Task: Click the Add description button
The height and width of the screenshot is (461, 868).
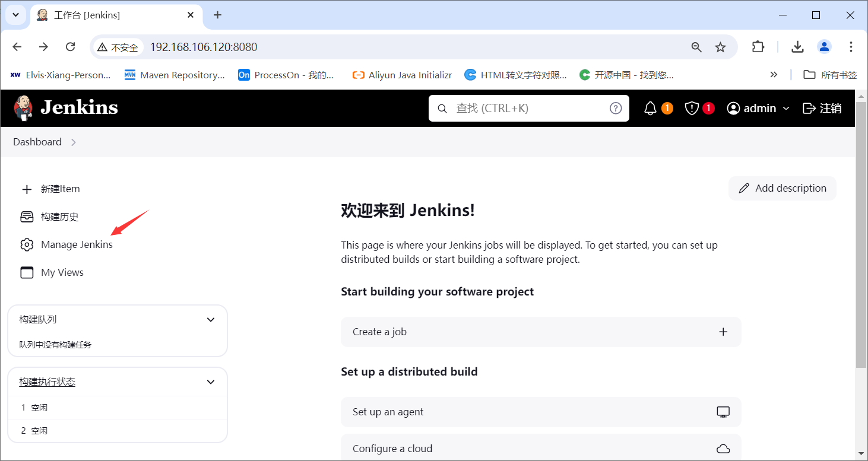Action: click(783, 188)
